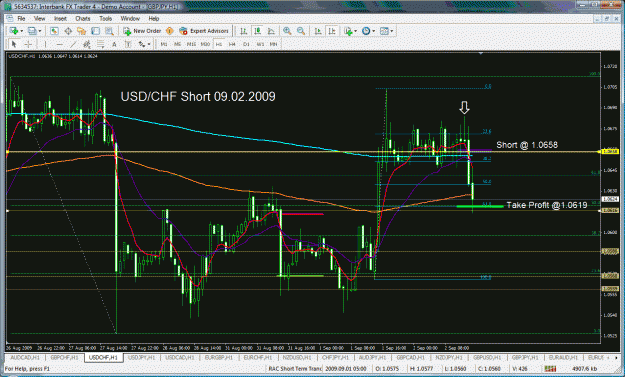This screenshot has height=377, width=625.
Task: Open the Window menu
Action: point(130,18)
